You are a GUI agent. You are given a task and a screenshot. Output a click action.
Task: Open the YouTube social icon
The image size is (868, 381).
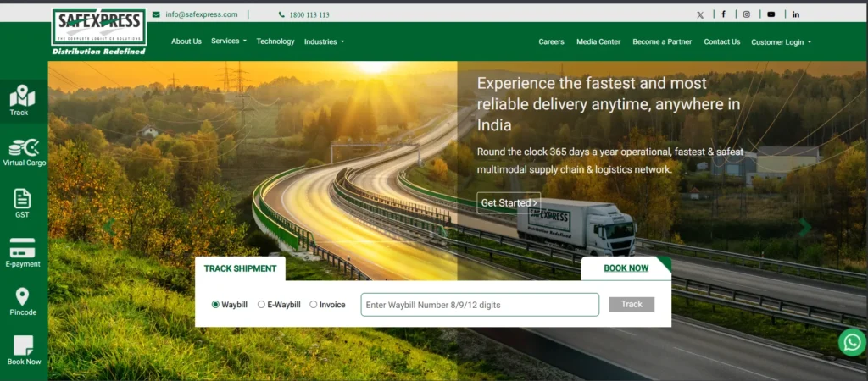pyautogui.click(x=771, y=14)
